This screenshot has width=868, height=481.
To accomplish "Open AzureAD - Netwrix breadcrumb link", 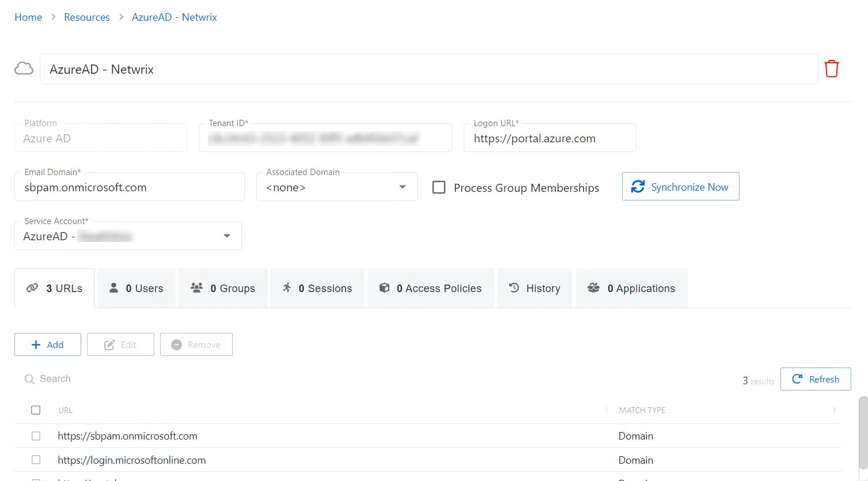I will [175, 17].
